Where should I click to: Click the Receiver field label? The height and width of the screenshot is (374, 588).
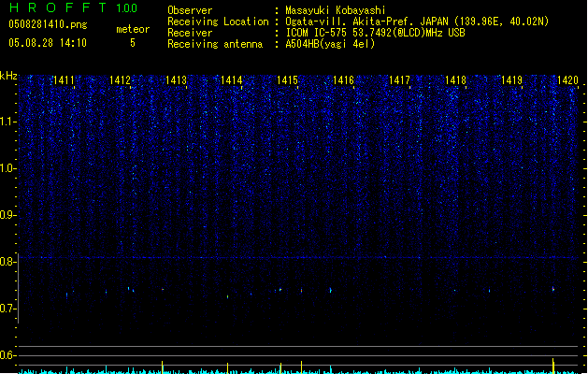[x=190, y=33]
